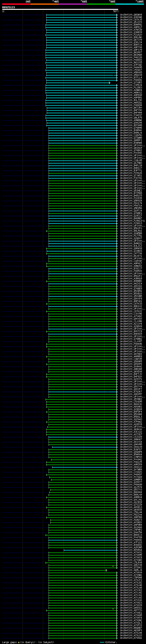146x644 pixels.
Task: Select label UniRef100_P29613-1
Action: click(132, 221)
